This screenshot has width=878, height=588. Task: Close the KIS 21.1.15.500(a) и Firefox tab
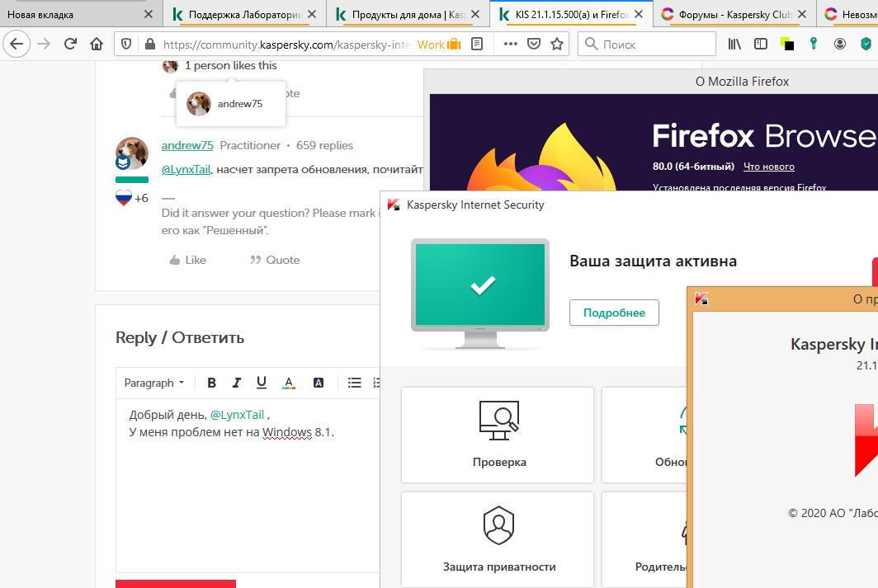(639, 15)
